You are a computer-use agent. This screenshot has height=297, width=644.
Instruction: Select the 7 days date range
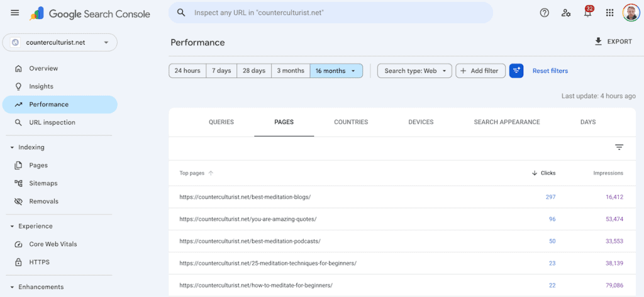(x=221, y=70)
